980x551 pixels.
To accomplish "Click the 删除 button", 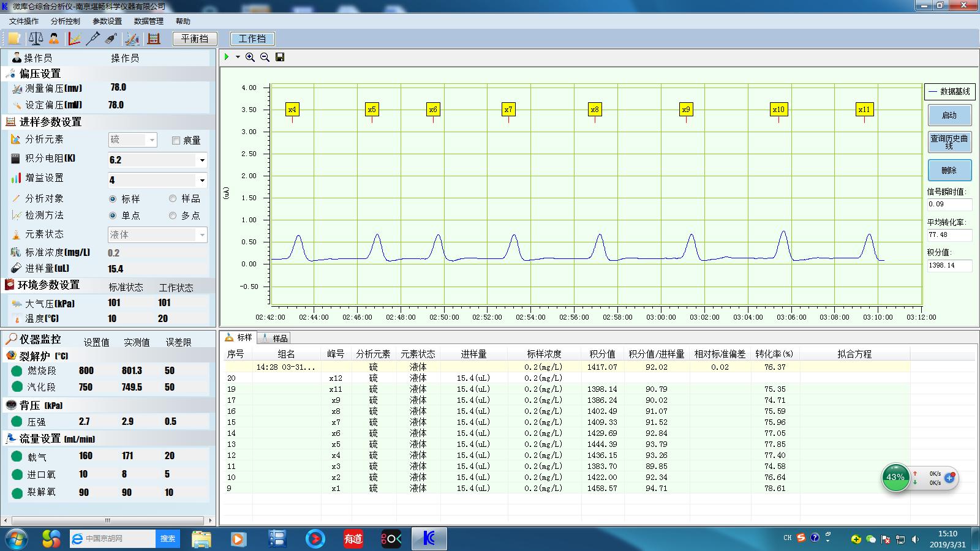I will coord(949,170).
